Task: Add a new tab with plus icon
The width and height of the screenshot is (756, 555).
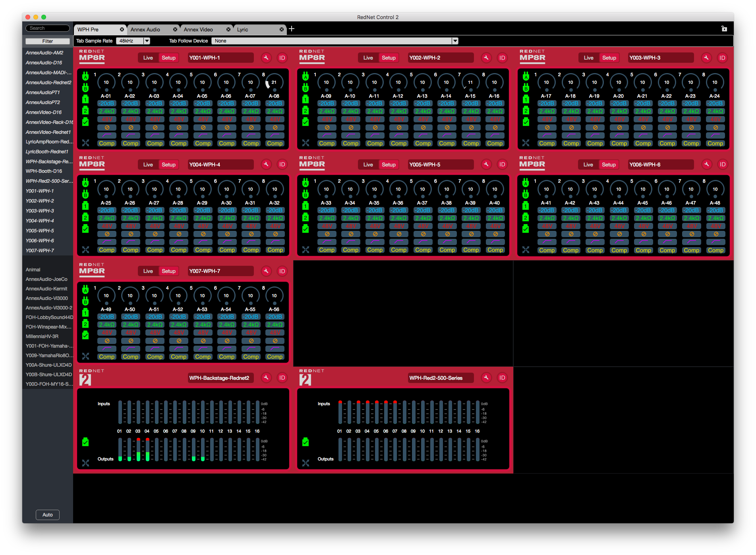Action: pyautogui.click(x=292, y=29)
